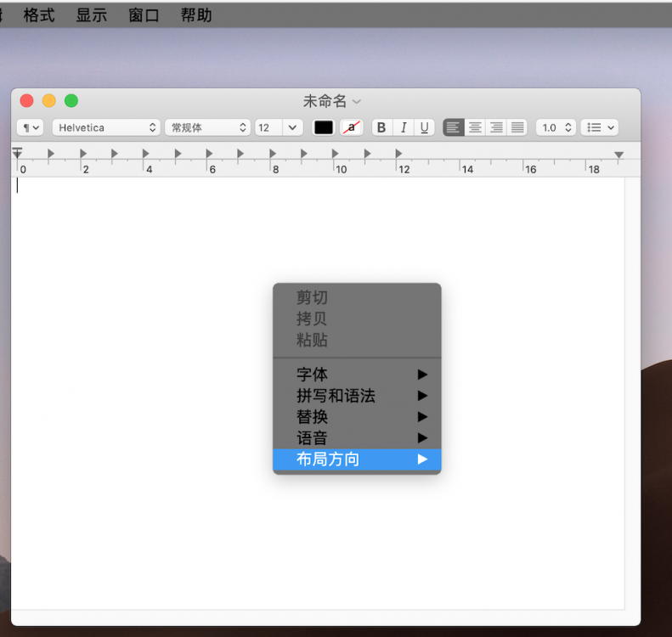Open the 拼写和语法 submenu
672x637 pixels.
point(357,396)
